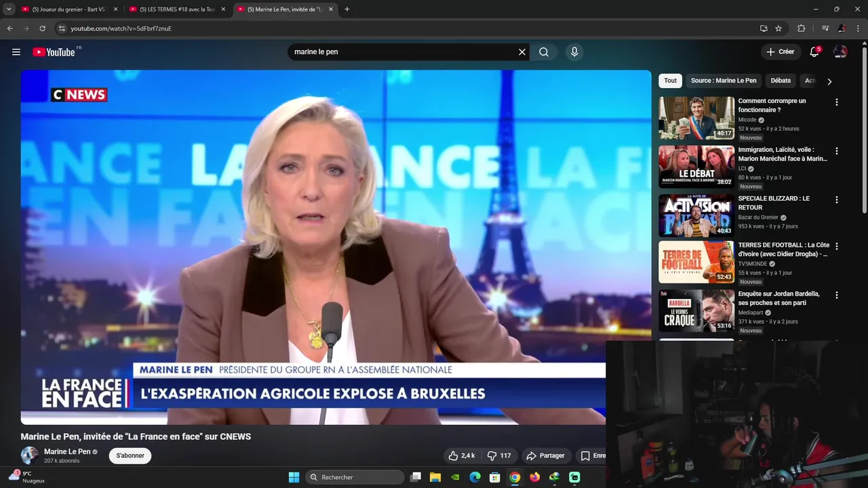The image size is (868, 488).
Task: Dislike the video with the thumbs-down
Action: (x=499, y=455)
